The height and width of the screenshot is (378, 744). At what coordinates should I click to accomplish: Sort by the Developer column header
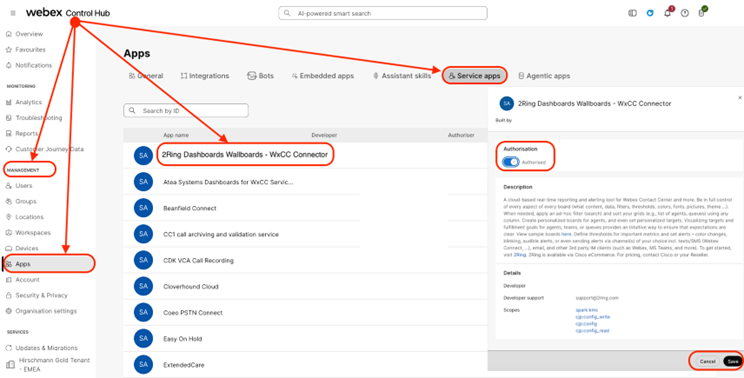click(324, 135)
